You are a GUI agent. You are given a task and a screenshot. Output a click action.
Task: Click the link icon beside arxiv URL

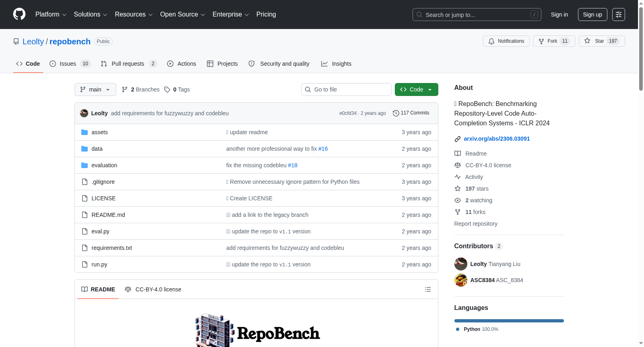458,139
